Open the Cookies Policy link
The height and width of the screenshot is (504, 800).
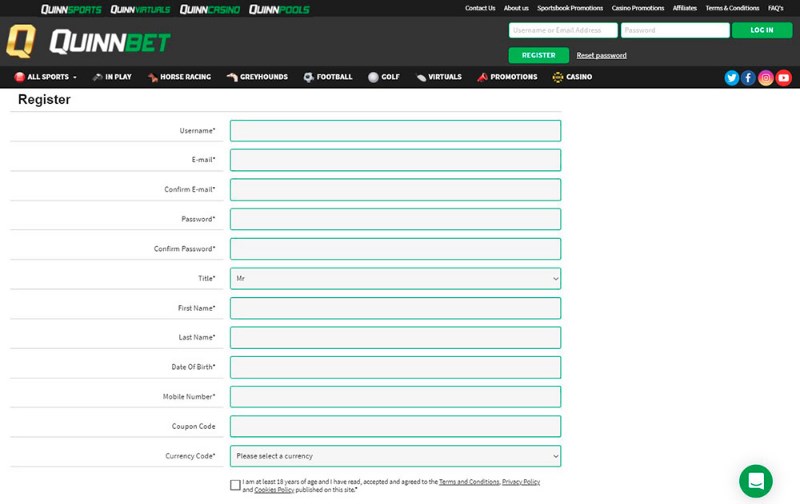pyautogui.click(x=274, y=490)
